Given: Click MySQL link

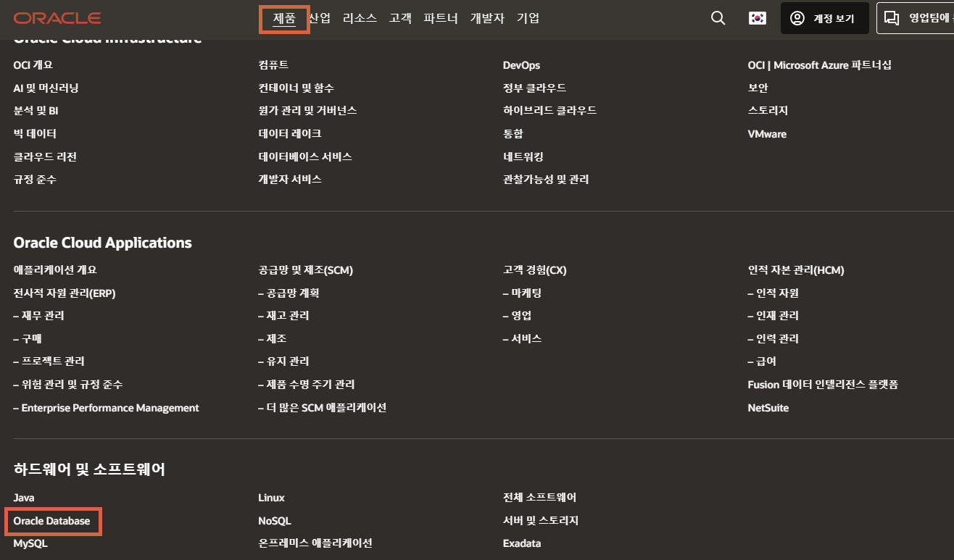Looking at the screenshot, I should [x=30, y=543].
